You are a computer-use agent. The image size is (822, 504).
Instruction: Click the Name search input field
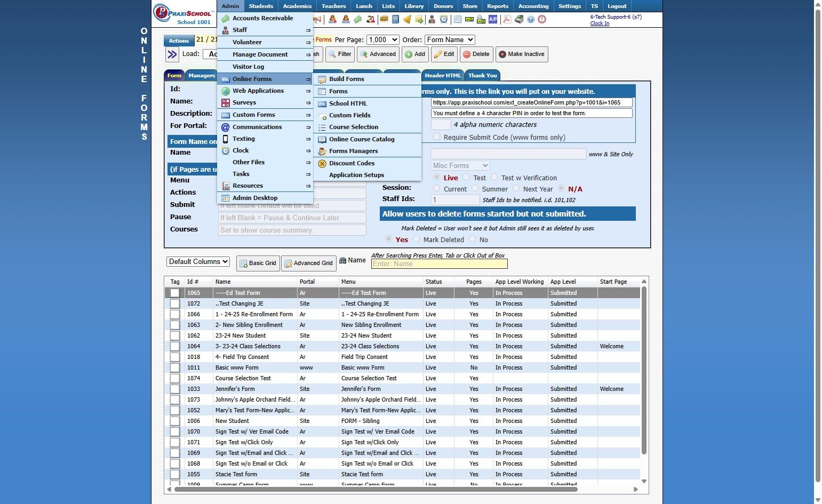(x=439, y=263)
